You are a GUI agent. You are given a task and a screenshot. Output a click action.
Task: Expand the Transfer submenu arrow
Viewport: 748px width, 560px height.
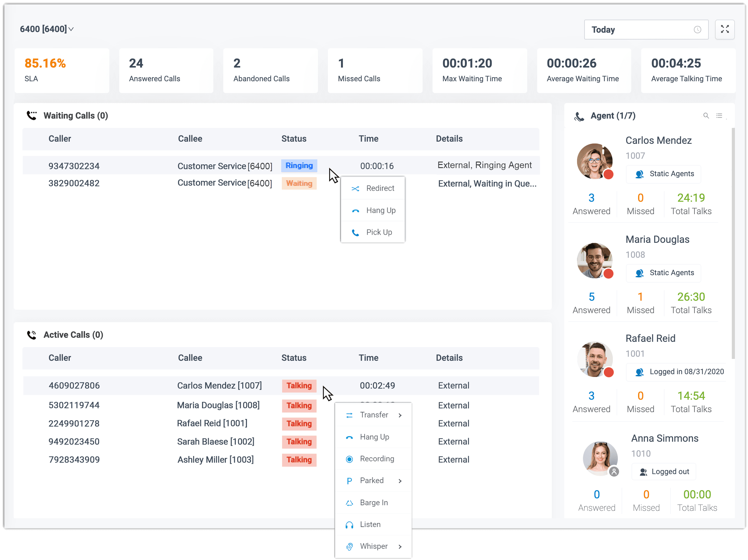400,415
